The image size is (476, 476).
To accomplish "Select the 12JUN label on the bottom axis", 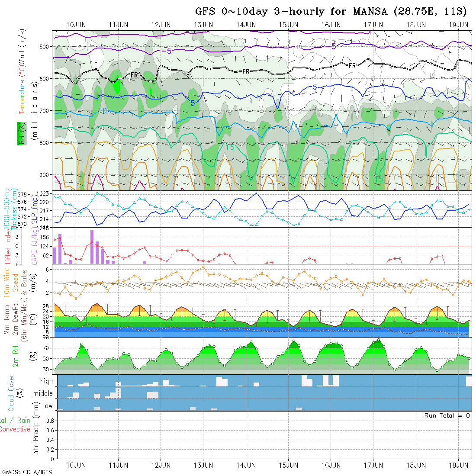I will tap(161, 465).
